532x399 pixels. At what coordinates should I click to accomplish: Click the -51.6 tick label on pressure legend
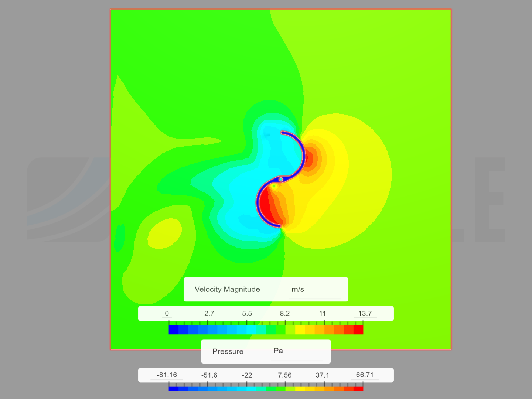pyautogui.click(x=209, y=375)
